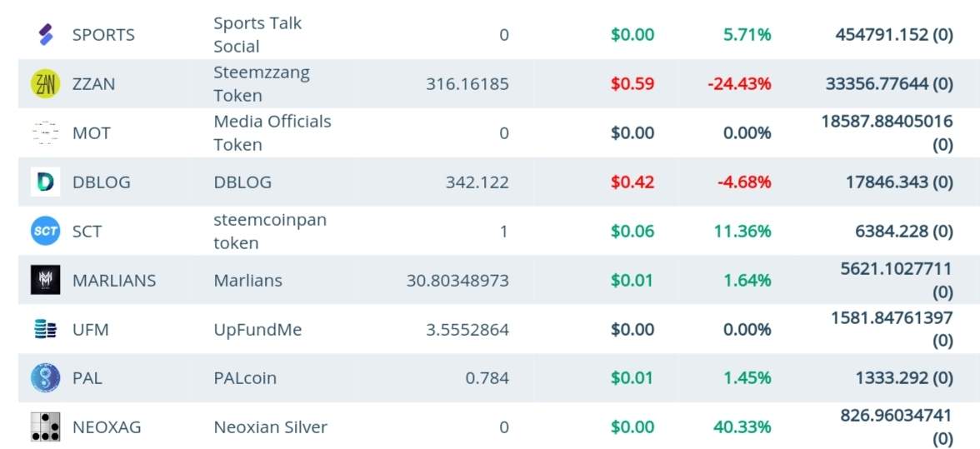Image resolution: width=980 pixels, height=449 pixels.
Task: Select the Steemzzang Token name
Action: 262,83
